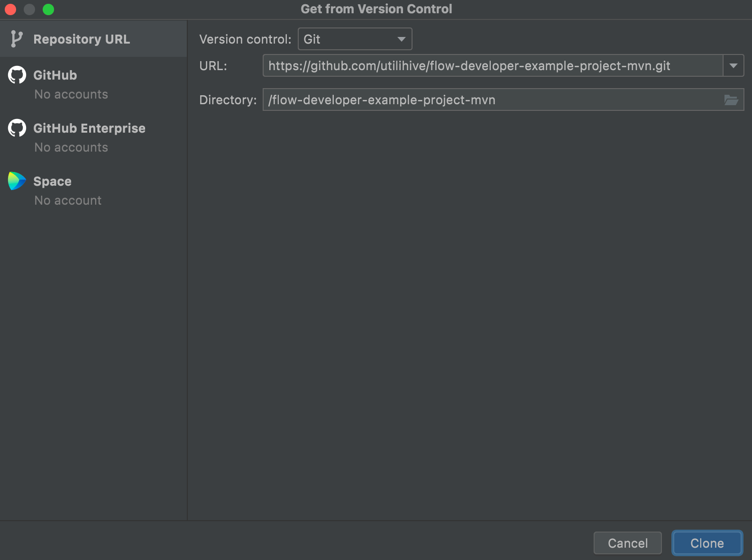Open the GitHub accounts tab
Screen dimensions: 752x560
(55, 75)
